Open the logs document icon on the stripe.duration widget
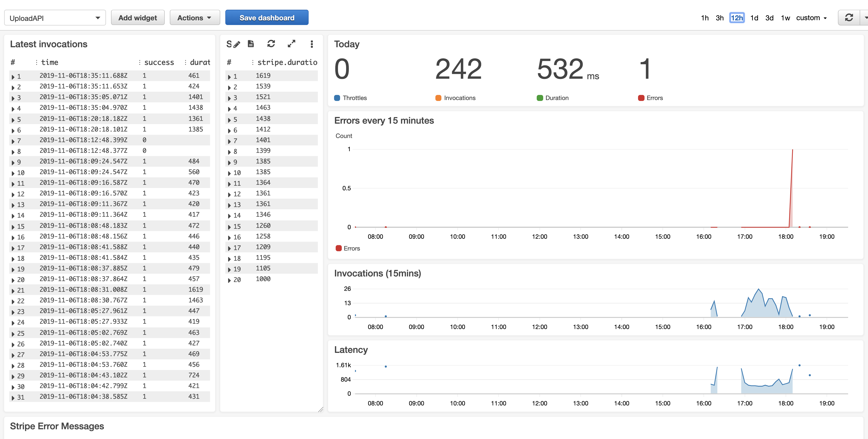Screen dimensions: 868x439 point(251,44)
